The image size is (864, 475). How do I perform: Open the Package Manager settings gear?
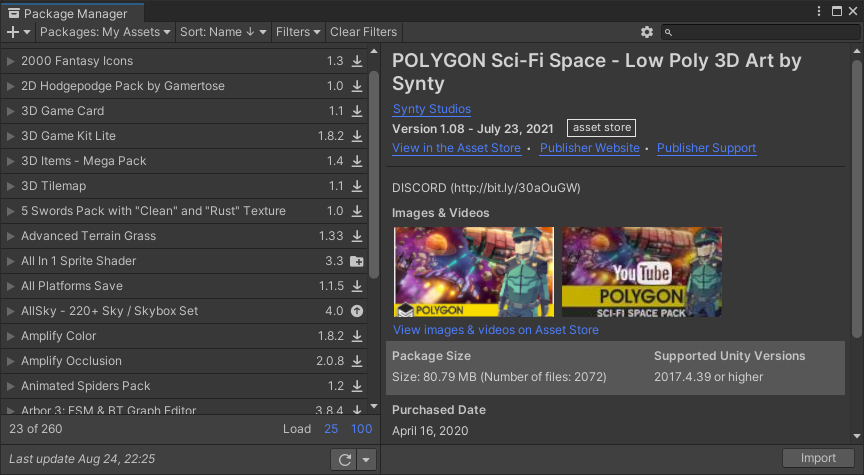[x=647, y=32]
